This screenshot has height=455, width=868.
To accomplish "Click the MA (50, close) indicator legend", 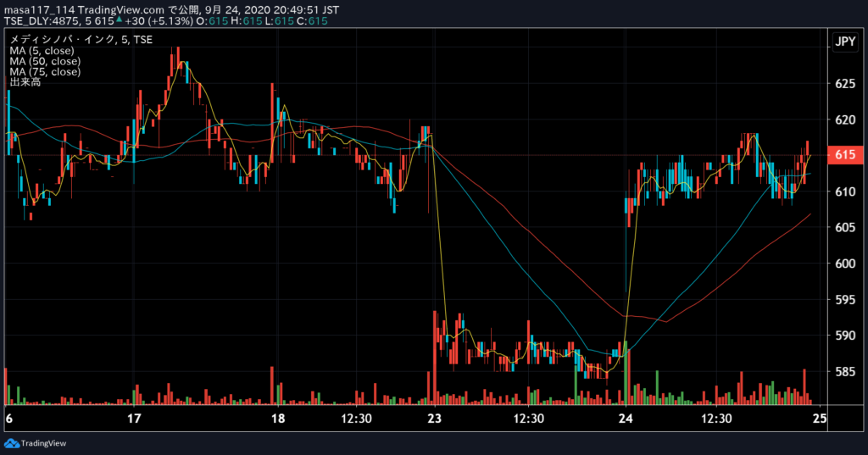I will coord(45,61).
